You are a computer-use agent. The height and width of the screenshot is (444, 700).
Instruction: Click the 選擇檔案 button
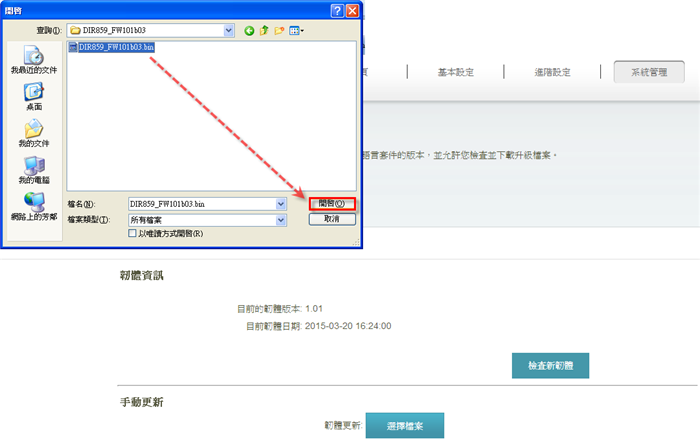click(404, 425)
